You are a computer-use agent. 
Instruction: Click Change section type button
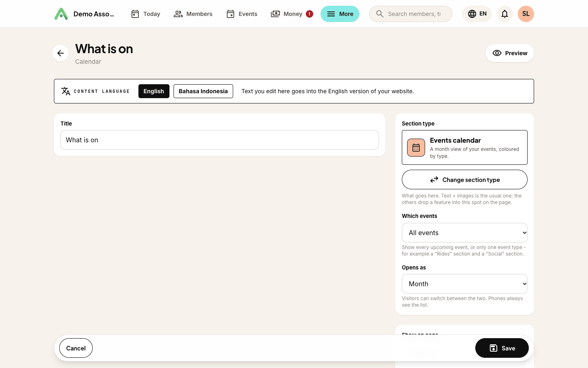click(465, 180)
